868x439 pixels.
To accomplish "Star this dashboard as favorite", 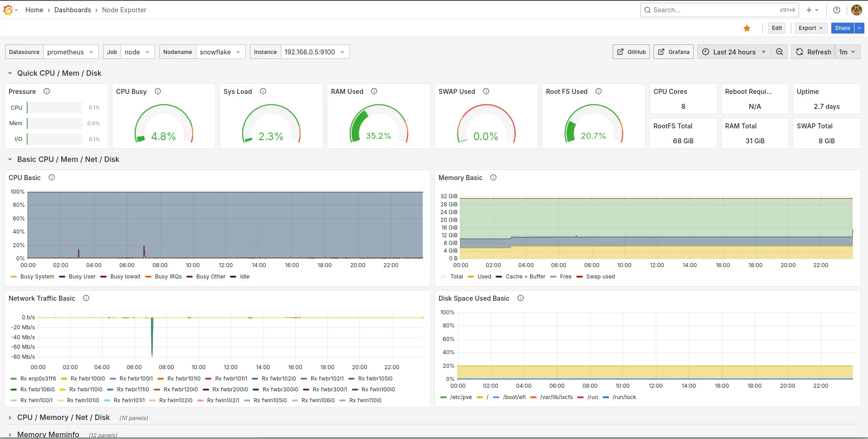I will pos(747,28).
